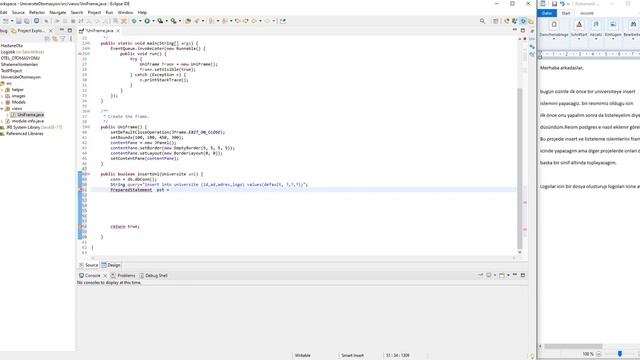Expand the images package in Project Explorer
Screen dimensions: 640x360
(x=2, y=96)
